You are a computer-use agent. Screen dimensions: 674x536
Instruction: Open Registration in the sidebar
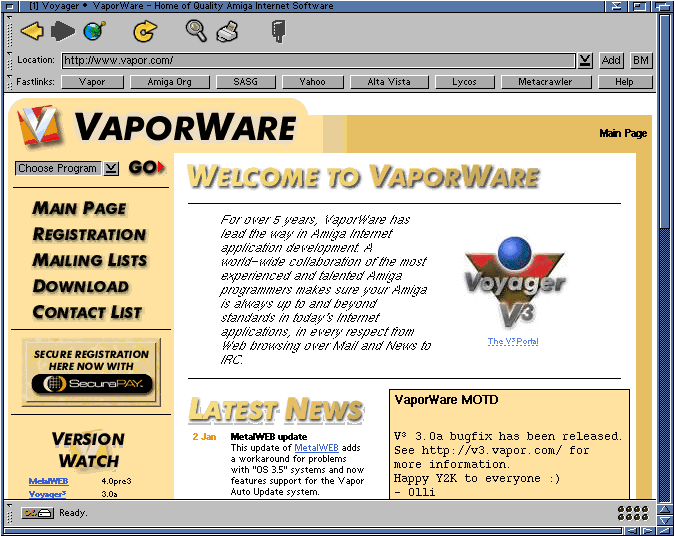89,234
